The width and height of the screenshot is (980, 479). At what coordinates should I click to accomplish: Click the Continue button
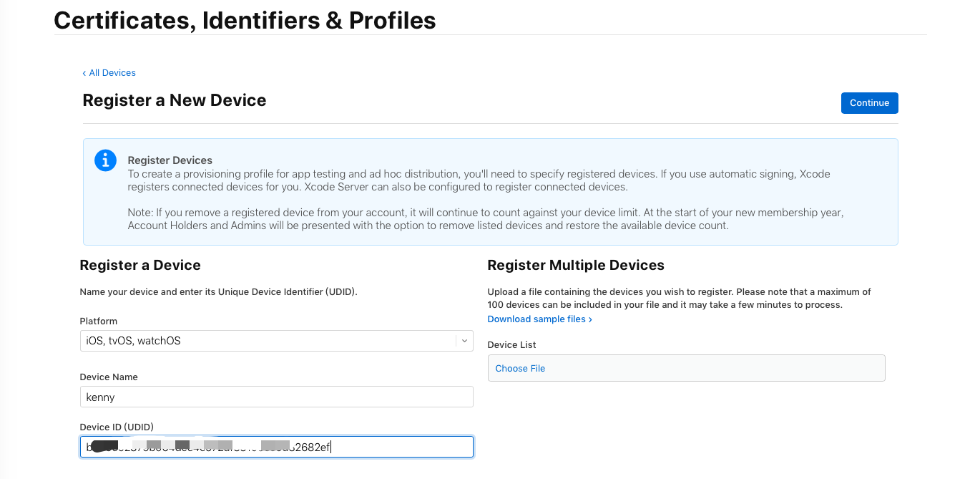(869, 102)
